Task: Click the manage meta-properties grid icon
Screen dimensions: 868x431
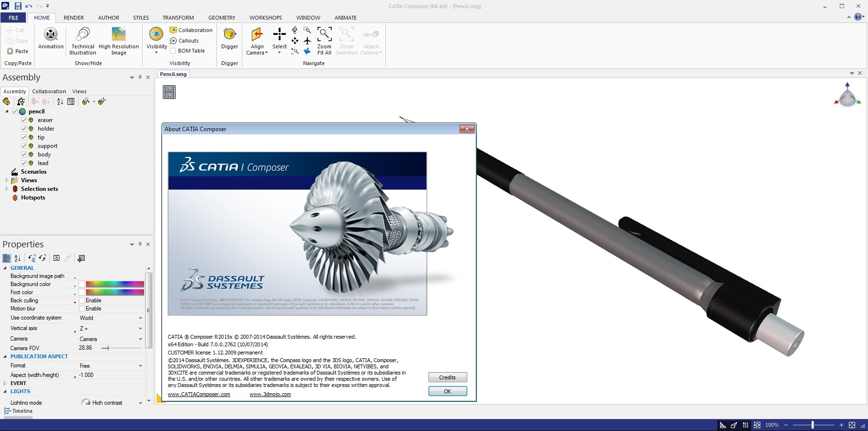Action: [x=81, y=258]
